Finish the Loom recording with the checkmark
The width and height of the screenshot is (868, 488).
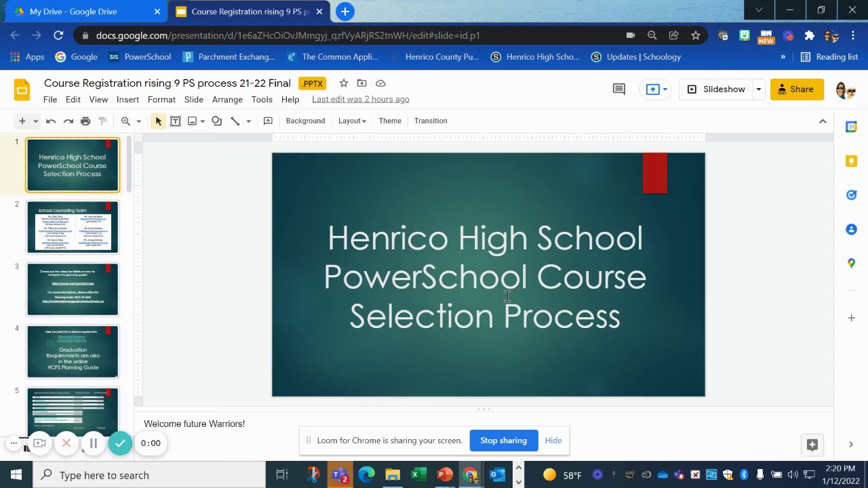(120, 443)
